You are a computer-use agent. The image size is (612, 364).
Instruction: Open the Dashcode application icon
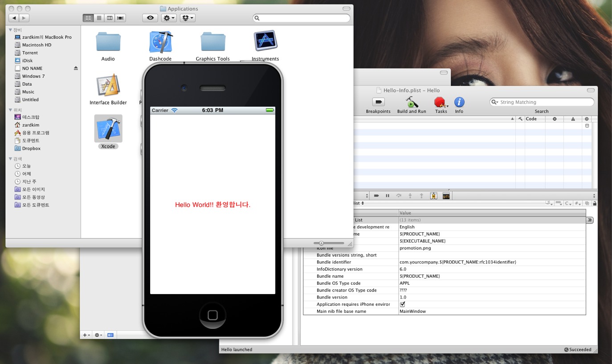click(160, 42)
